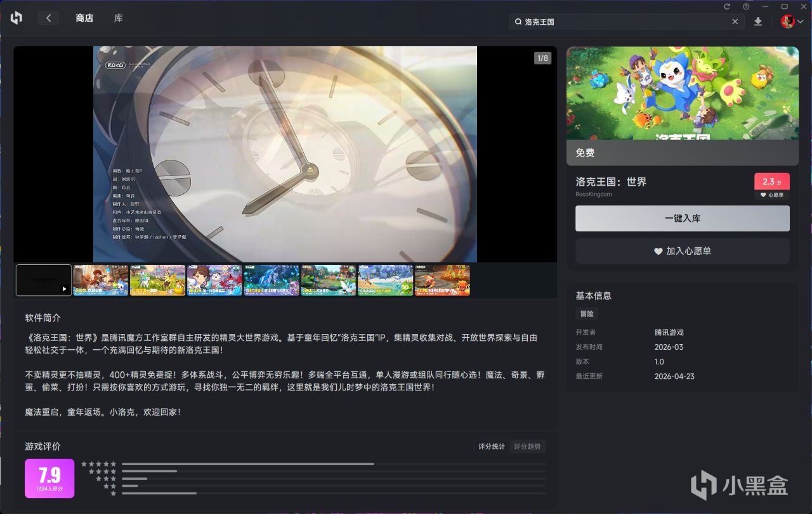The width and height of the screenshot is (812, 514).
Task: Click the one-star rating distribution bar
Action: pos(334,493)
